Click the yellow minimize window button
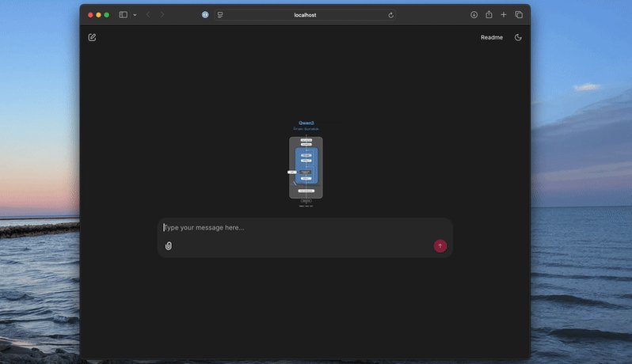Image resolution: width=632 pixels, height=364 pixels. click(98, 15)
